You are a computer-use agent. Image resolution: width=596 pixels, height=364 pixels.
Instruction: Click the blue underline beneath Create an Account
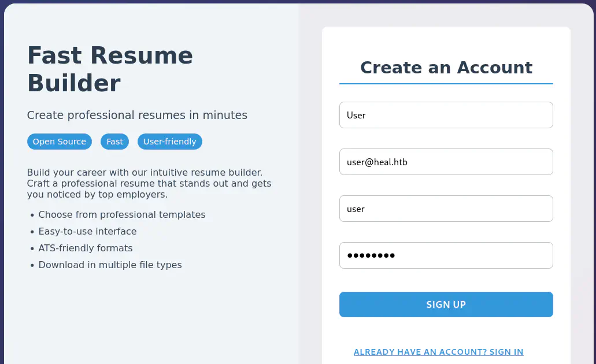(x=446, y=84)
